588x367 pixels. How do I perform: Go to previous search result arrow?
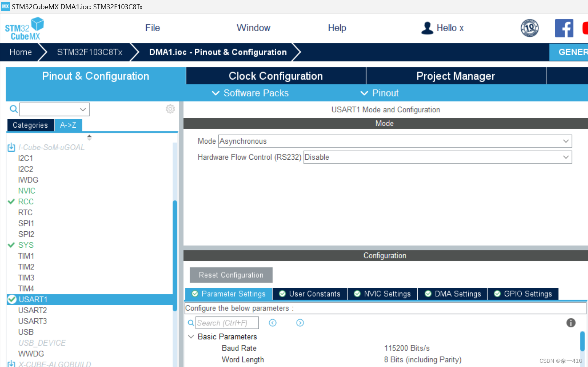(272, 323)
